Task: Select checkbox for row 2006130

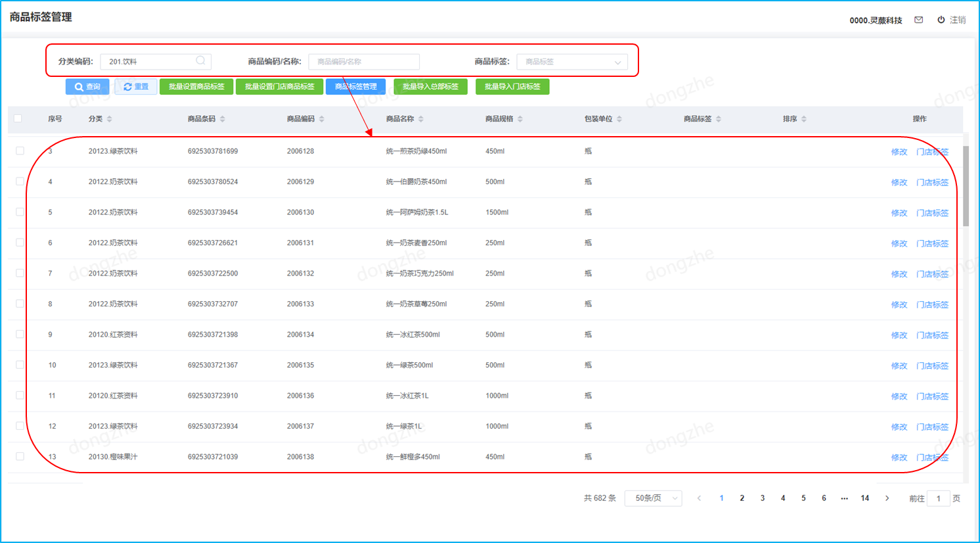Action: (20, 212)
